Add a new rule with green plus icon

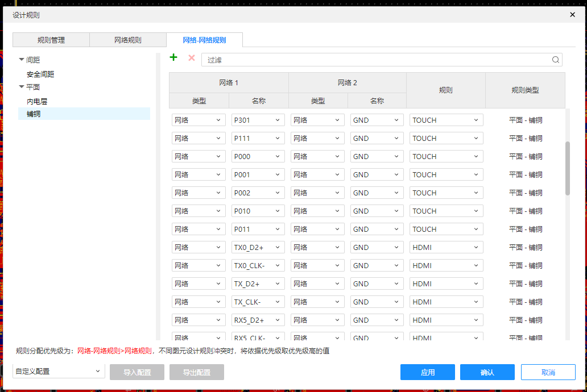point(173,57)
